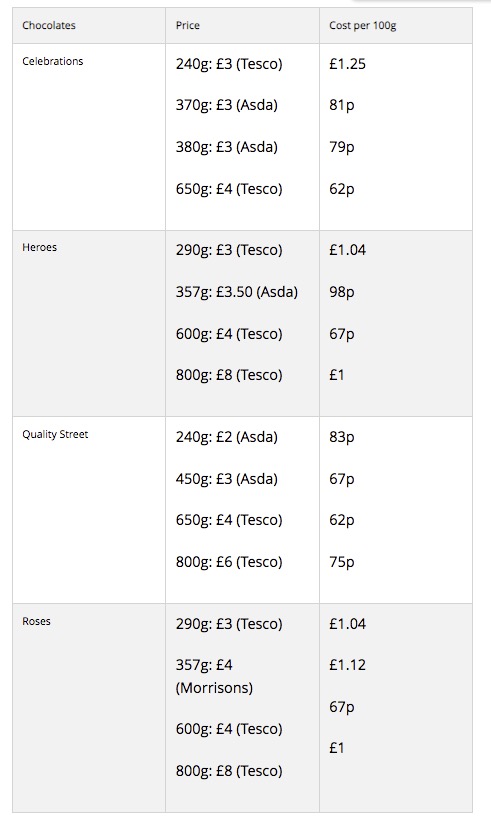Click the 98p cost value

click(342, 292)
